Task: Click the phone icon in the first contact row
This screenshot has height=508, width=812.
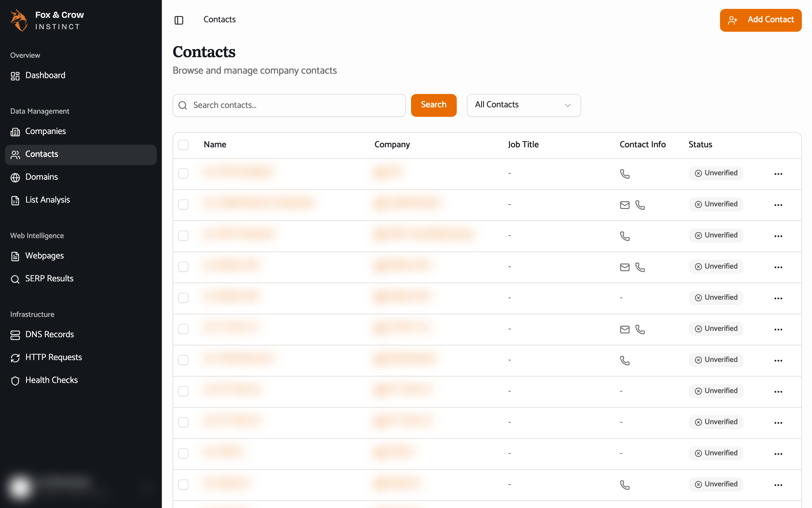Action: (625, 174)
